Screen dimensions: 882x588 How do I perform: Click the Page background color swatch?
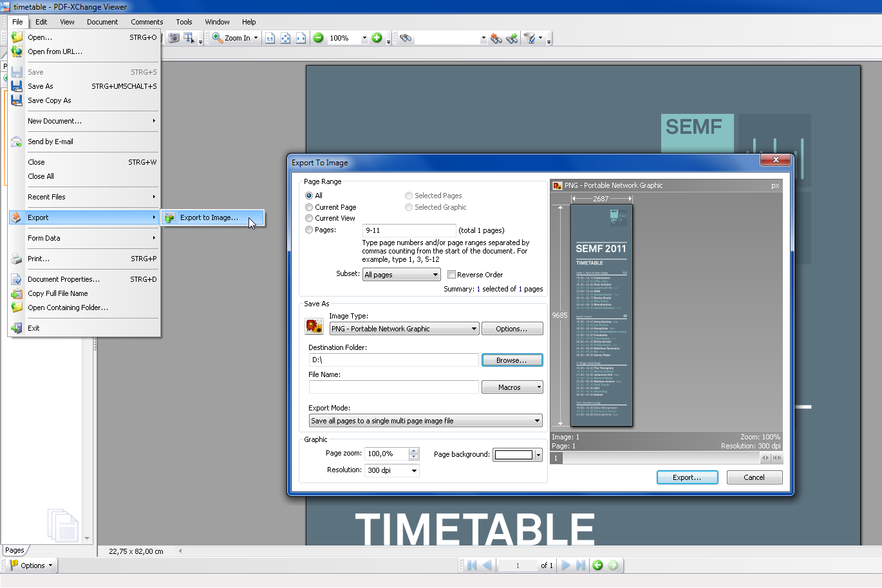[x=513, y=455]
